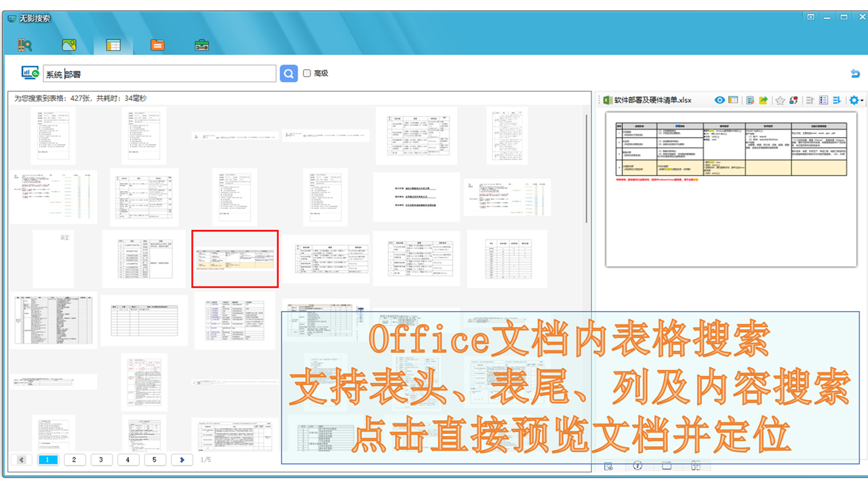Enable the 高级 advanced checkbox
Viewport: 868px width, 488px height.
307,73
